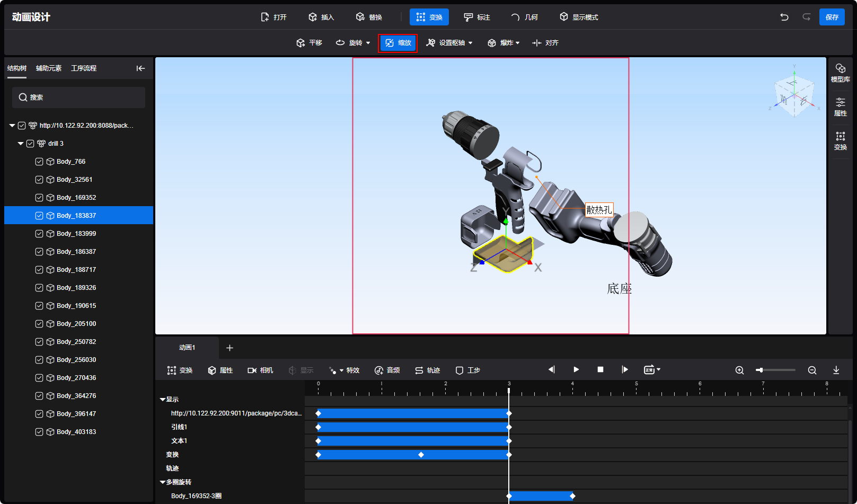The height and width of the screenshot is (504, 857).
Task: Add a new animation tab with plus
Action: tap(229, 348)
